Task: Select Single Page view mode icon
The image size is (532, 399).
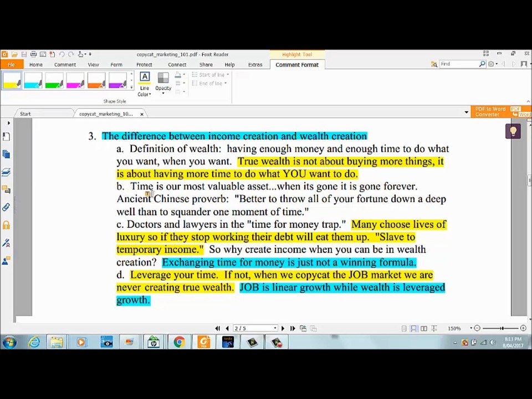Action: point(404,329)
